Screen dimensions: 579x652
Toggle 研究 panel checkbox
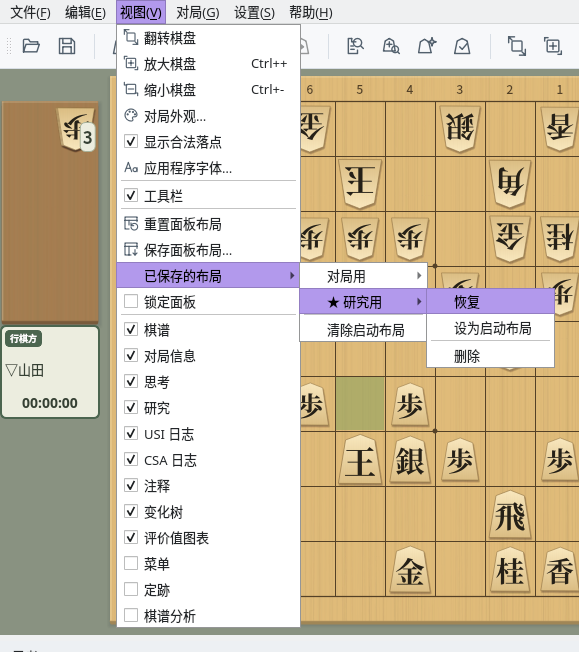click(131, 408)
